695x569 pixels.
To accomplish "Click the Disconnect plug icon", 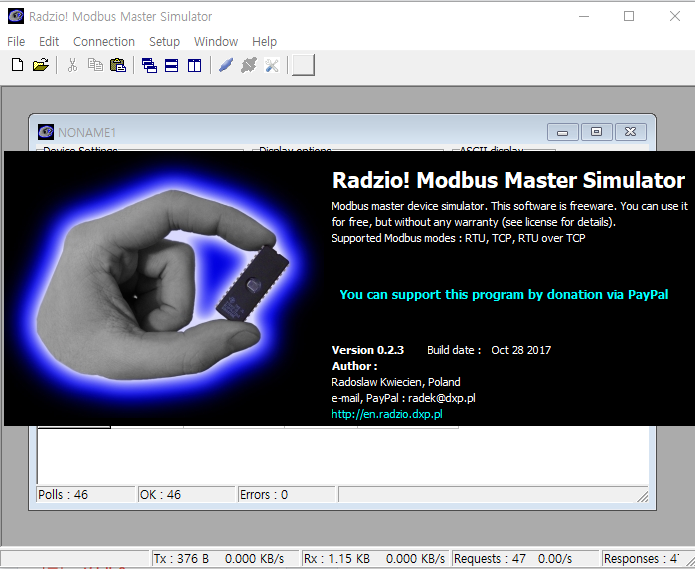I will [x=249, y=65].
